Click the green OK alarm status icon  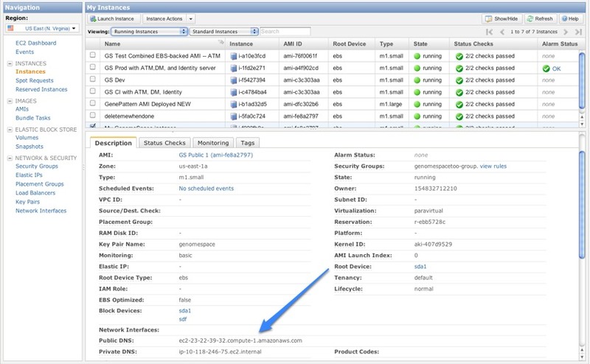(546, 68)
